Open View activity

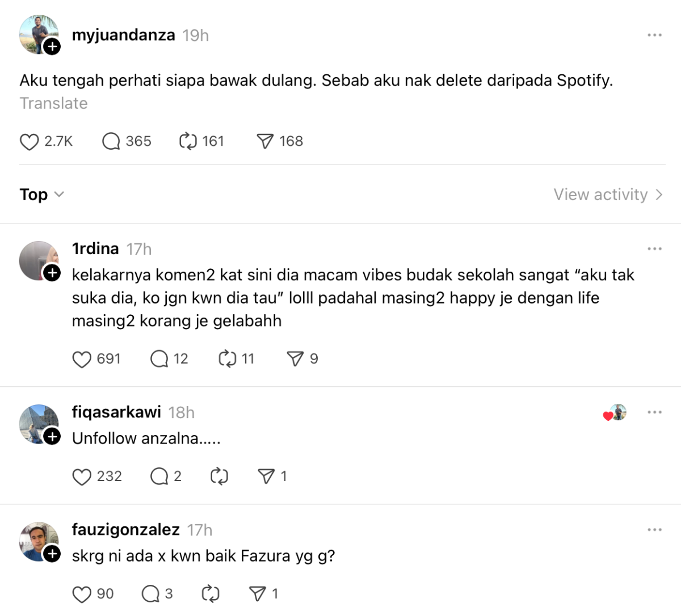[x=608, y=195]
